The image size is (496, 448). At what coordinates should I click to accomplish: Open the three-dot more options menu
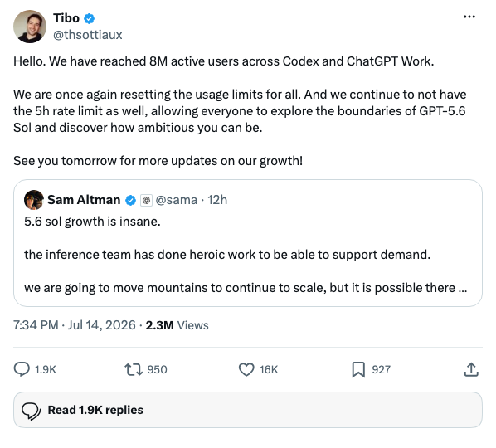tap(469, 17)
